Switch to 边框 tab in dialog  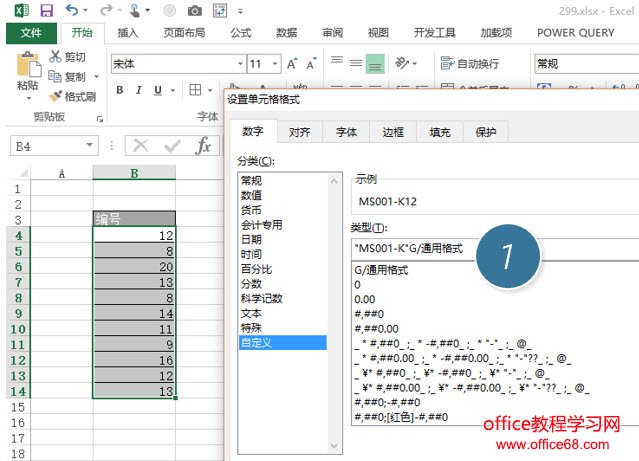click(393, 132)
